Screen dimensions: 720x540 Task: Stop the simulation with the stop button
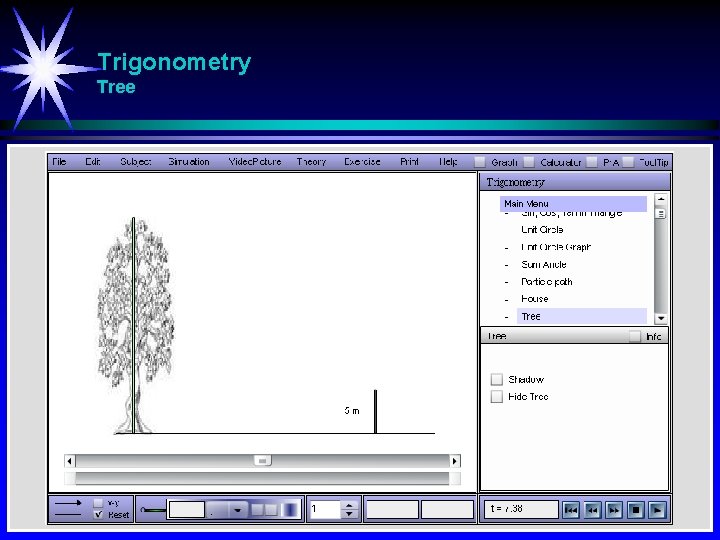[636, 510]
